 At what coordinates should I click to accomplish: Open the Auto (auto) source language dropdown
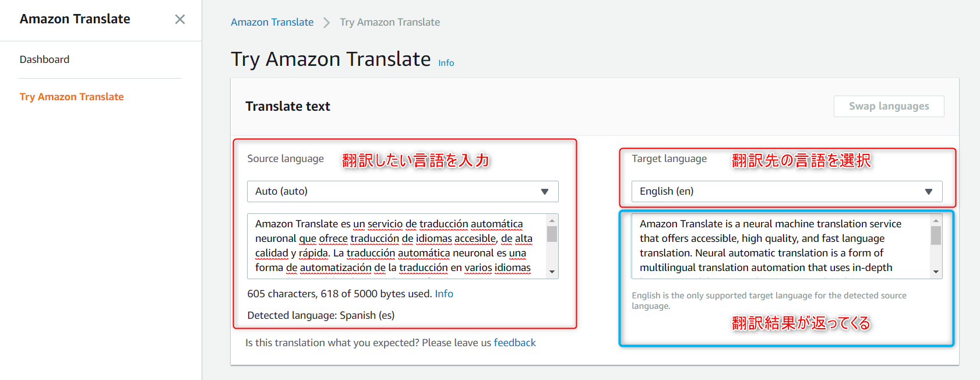click(x=403, y=191)
